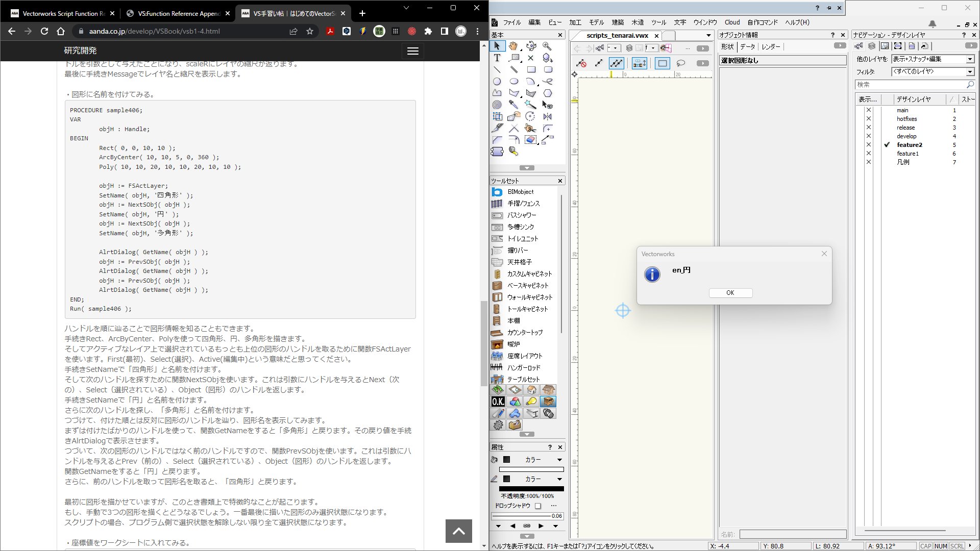
Task: Click the fill color swatch in Attributes
Action: 507,459
